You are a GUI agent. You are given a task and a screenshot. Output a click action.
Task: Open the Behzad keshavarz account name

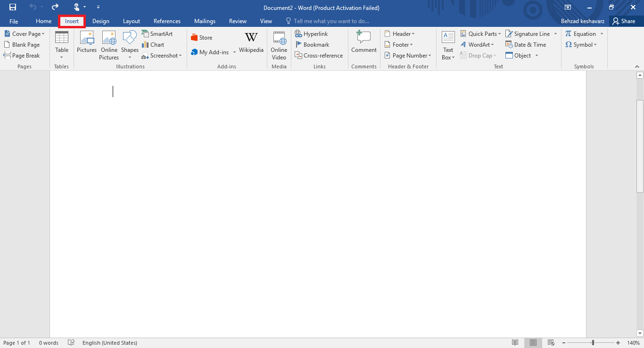(x=583, y=21)
